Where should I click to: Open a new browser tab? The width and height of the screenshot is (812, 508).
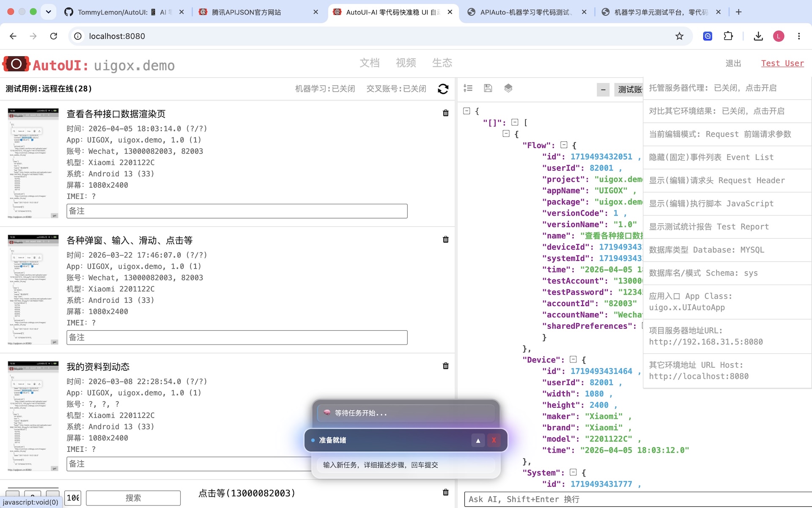[x=738, y=12]
